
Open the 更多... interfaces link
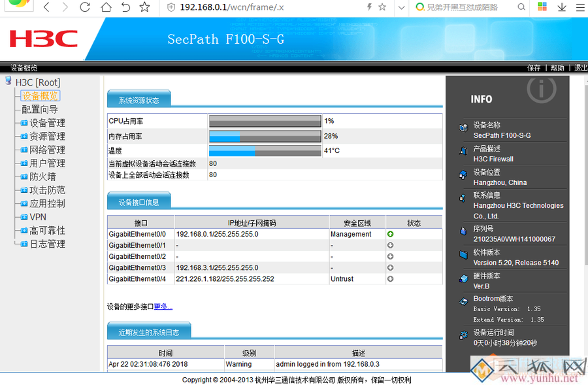162,307
